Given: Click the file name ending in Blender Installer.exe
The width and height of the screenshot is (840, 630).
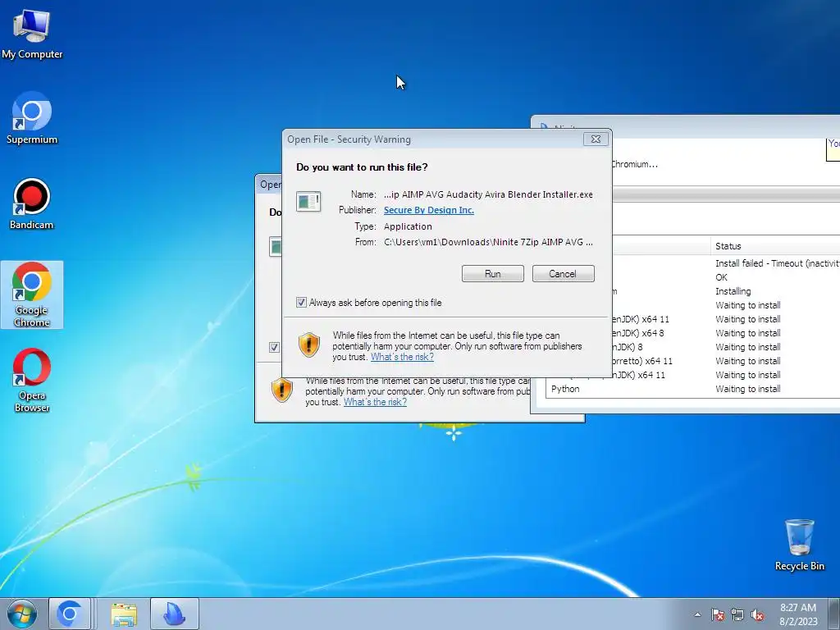Looking at the screenshot, I should click(x=488, y=194).
